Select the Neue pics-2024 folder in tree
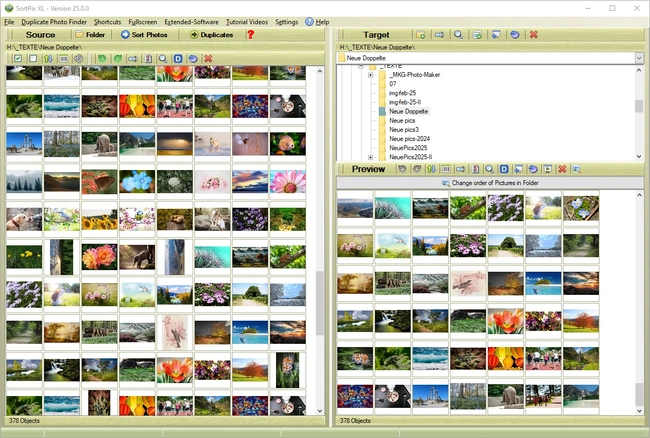The width and height of the screenshot is (650, 438). point(410,139)
